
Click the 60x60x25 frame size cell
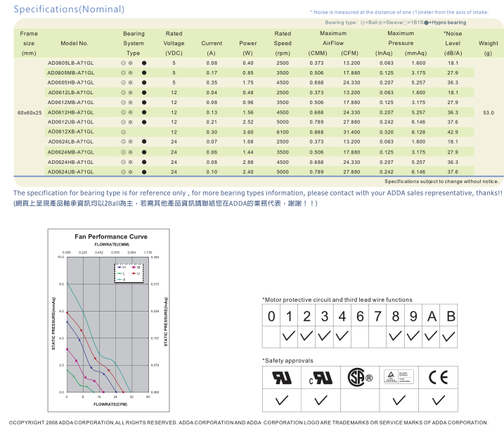30,113
